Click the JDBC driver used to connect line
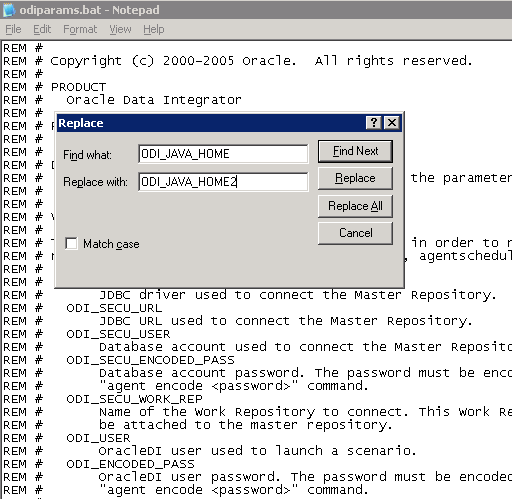 (298, 295)
